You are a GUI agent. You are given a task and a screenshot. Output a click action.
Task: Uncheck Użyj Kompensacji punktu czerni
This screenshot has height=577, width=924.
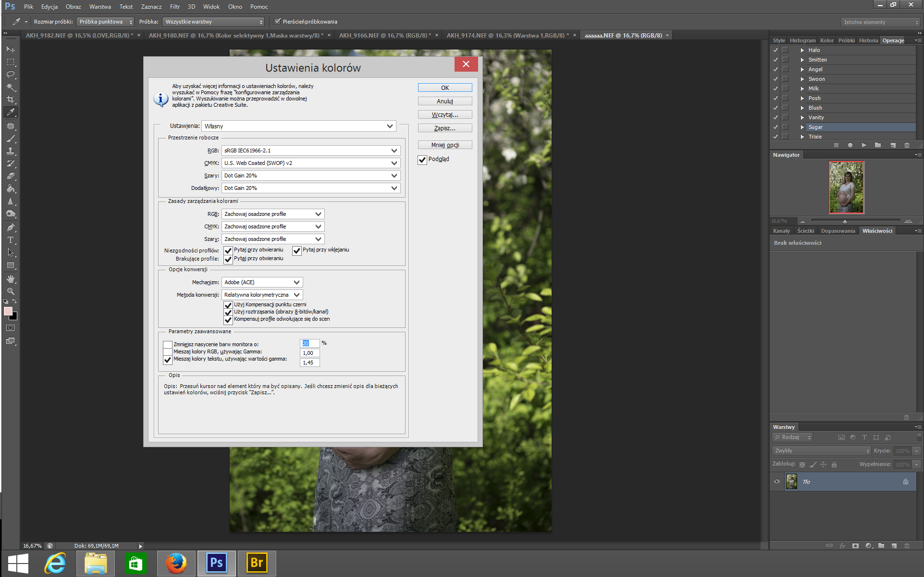228,305
